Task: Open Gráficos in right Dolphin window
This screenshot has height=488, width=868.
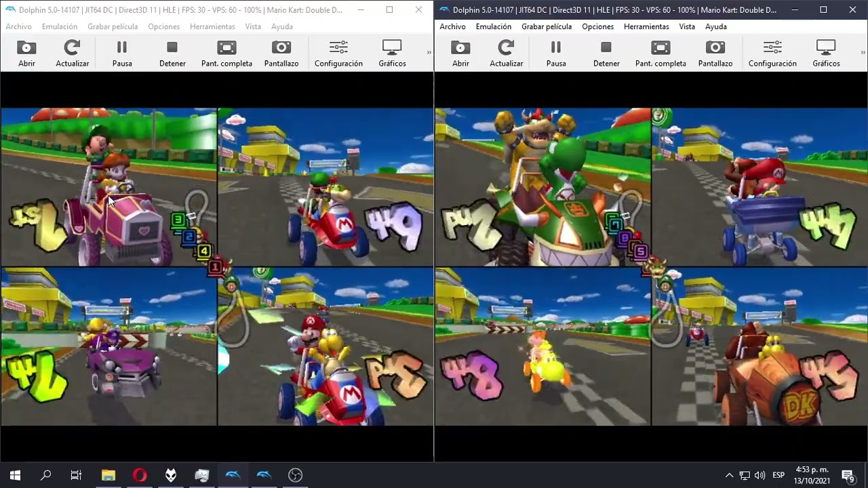Action: 826,54
